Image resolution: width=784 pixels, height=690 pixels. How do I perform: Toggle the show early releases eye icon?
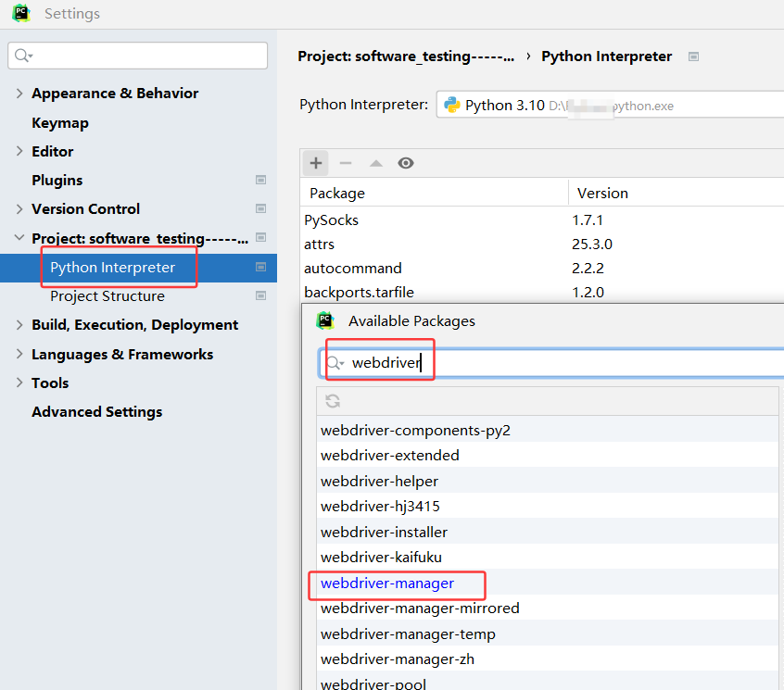click(x=406, y=163)
